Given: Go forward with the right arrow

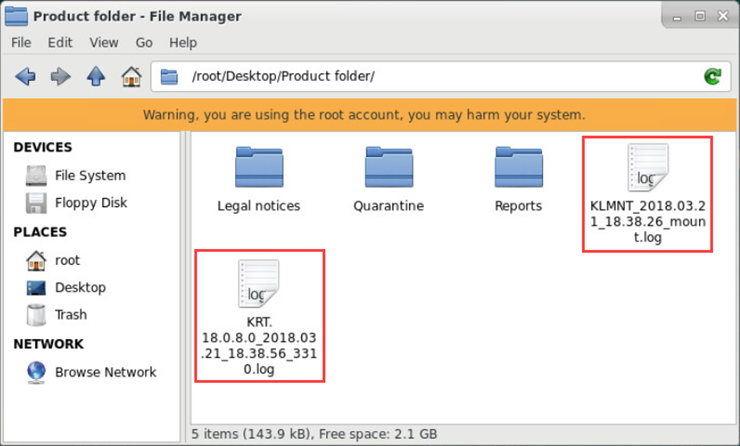Looking at the screenshot, I should [x=60, y=76].
